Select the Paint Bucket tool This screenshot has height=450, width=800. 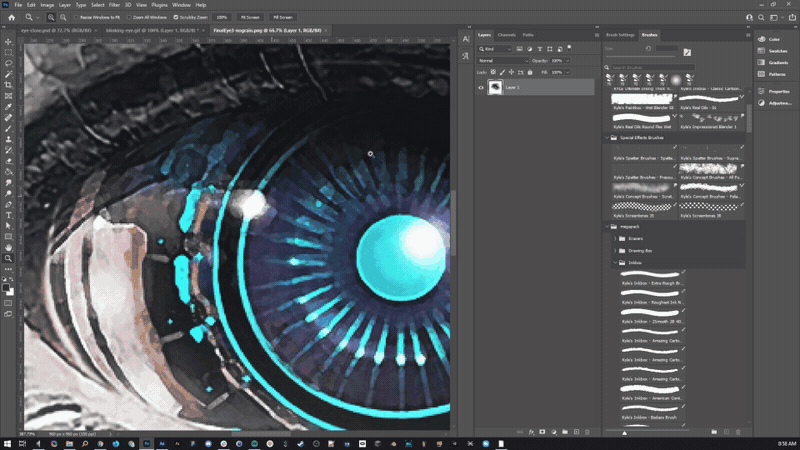8,172
